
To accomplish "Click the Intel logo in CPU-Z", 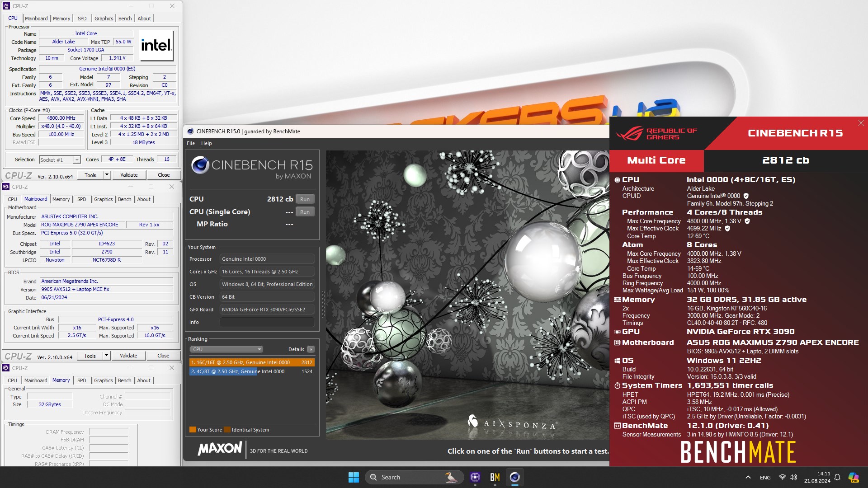I will click(156, 45).
